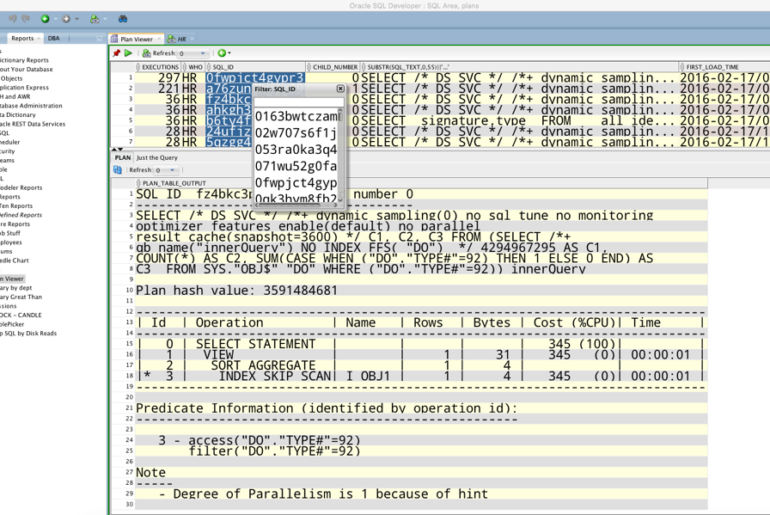Type in the SQL_ID filter text field
The image size is (770, 515).
[298, 102]
